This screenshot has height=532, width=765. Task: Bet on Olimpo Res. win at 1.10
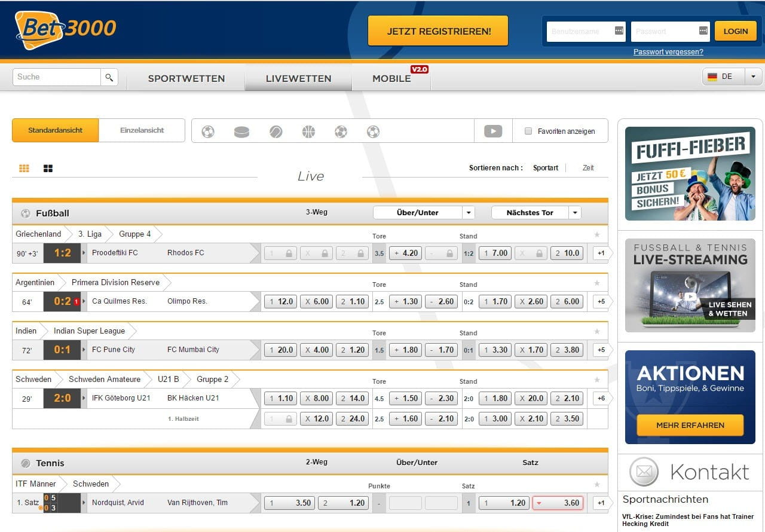[352, 302]
